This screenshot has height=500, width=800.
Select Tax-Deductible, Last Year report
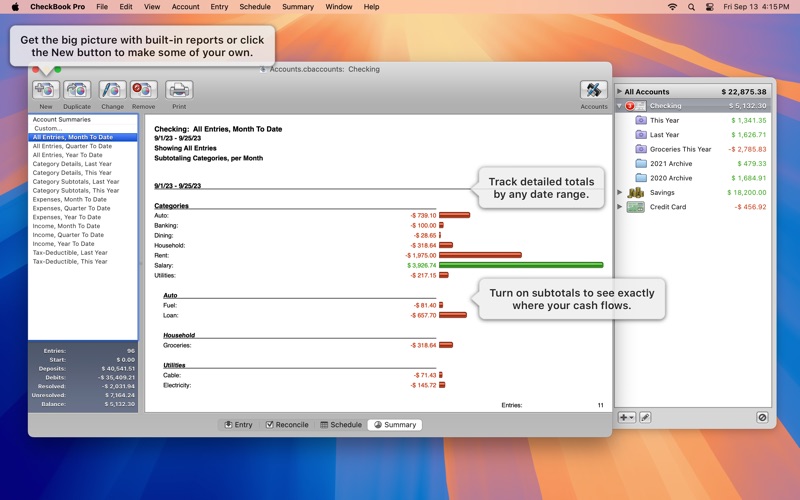83,253
